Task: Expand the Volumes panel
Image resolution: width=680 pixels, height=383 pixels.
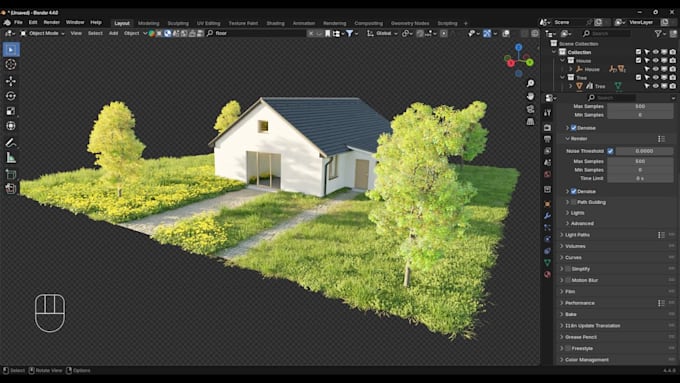Action: [x=575, y=246]
